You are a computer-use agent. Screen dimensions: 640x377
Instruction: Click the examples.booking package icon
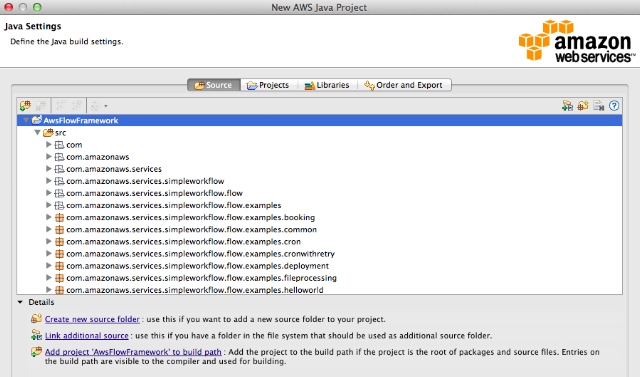[x=60, y=217]
